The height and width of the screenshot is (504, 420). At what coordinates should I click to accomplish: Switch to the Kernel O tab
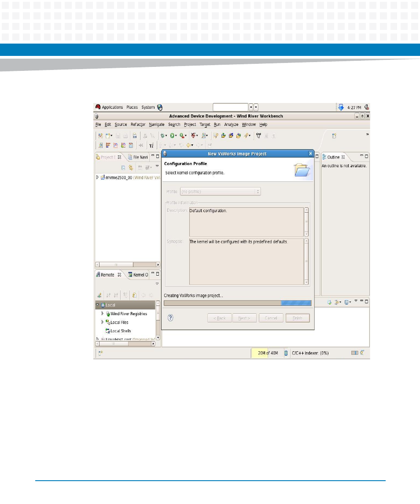pyautogui.click(x=138, y=275)
